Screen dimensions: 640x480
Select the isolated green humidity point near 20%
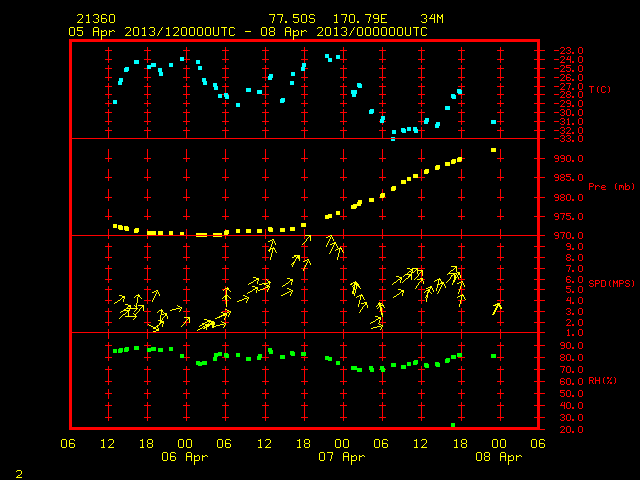click(x=453, y=425)
